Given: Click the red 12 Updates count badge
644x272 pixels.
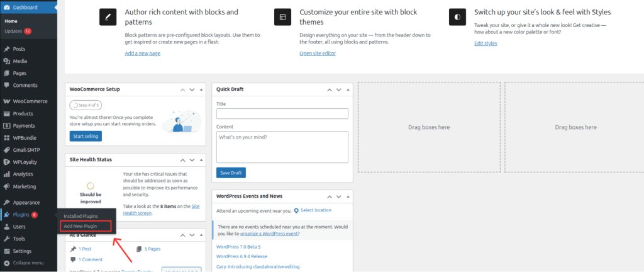Looking at the screenshot, I should click(x=28, y=31).
